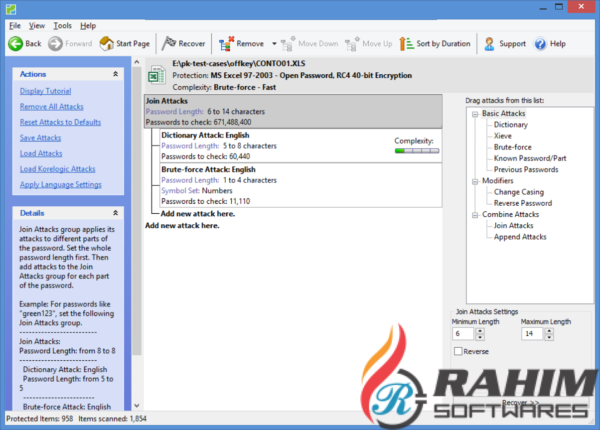Image resolution: width=600 pixels, height=430 pixels.
Task: Click the Save Attacks link
Action: 41,138
